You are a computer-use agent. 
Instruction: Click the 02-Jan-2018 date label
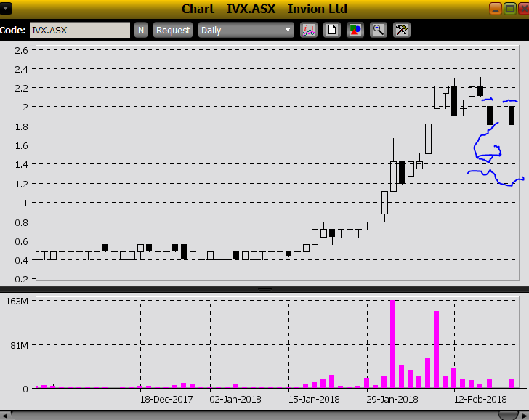(235, 400)
